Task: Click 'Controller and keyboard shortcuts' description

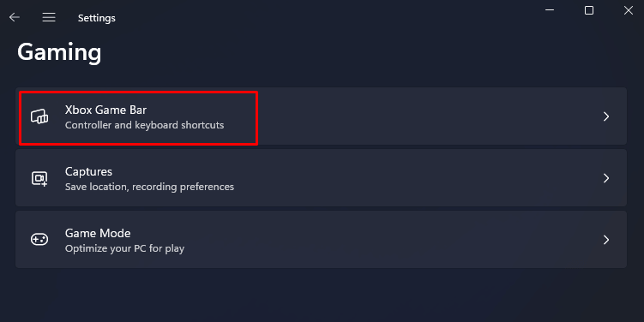Action: pos(145,125)
